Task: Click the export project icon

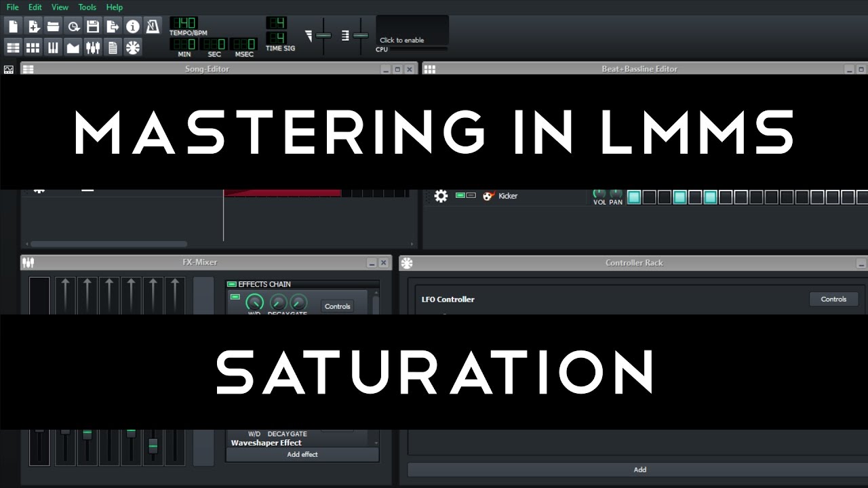Action: point(113,26)
